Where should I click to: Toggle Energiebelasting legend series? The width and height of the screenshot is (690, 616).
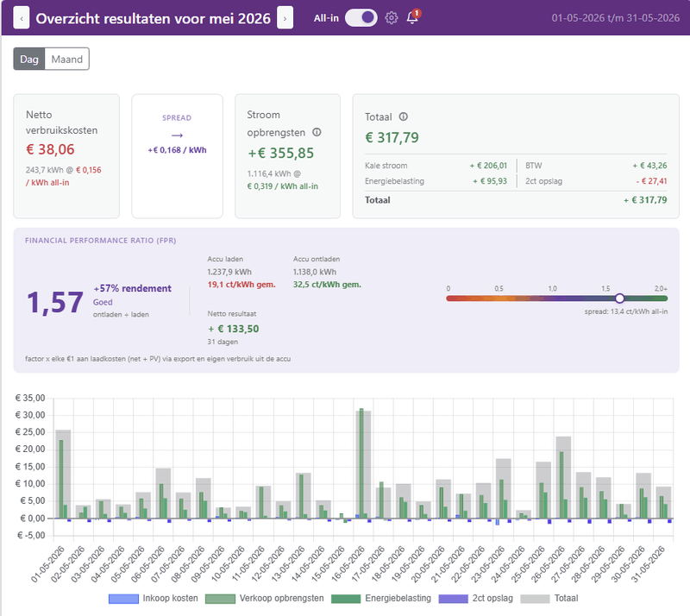[381, 599]
